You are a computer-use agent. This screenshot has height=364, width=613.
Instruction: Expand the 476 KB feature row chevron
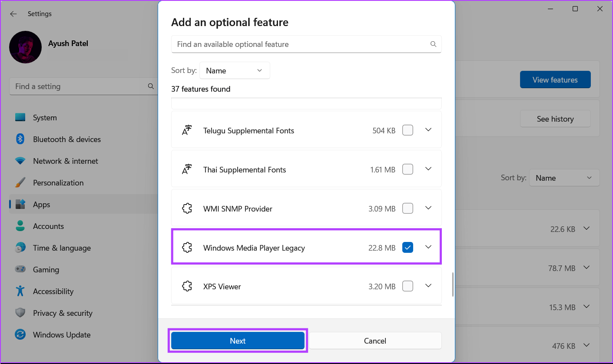point(587,345)
